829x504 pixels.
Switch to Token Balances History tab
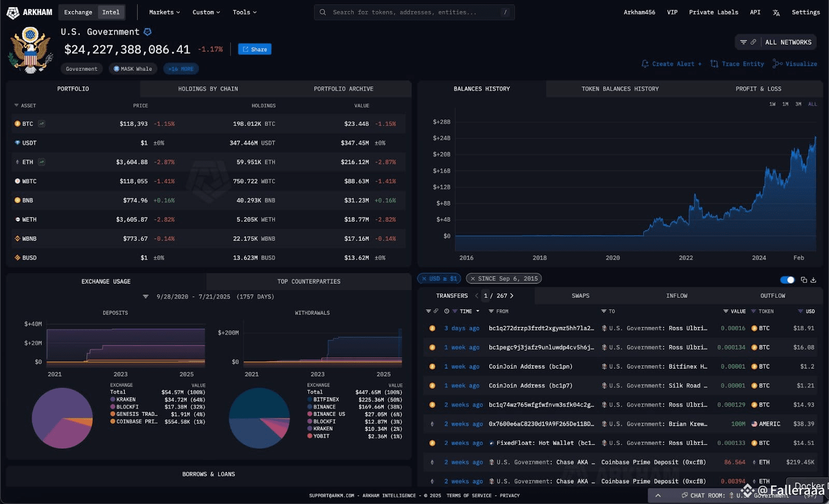point(620,89)
